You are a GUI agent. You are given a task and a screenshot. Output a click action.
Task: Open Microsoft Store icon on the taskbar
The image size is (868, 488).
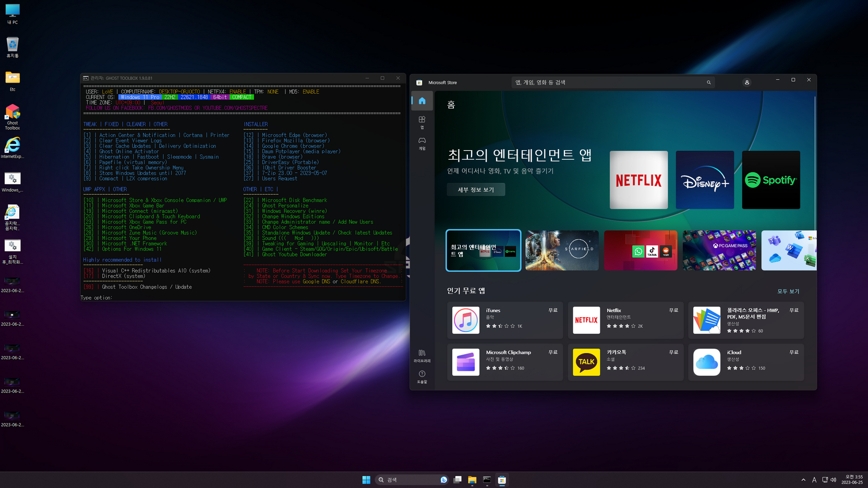[502, 480]
